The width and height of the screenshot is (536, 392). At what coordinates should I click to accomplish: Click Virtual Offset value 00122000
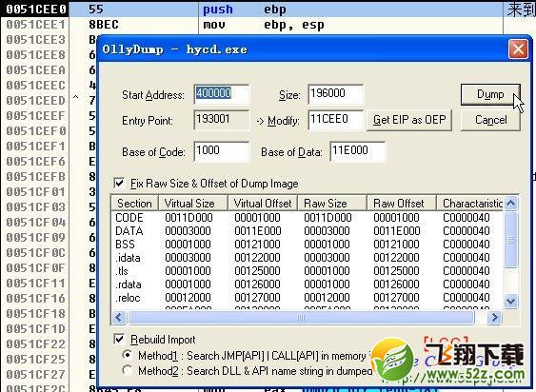tap(258, 257)
